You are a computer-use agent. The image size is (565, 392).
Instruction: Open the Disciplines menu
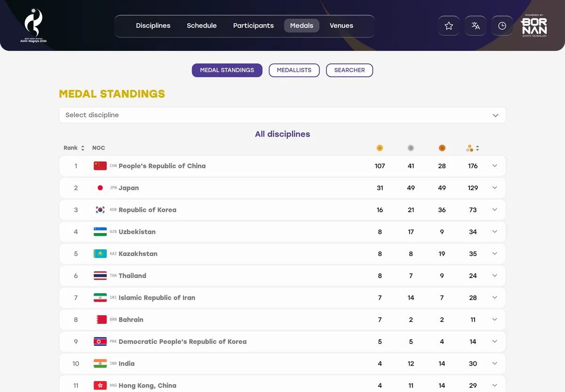153,26
